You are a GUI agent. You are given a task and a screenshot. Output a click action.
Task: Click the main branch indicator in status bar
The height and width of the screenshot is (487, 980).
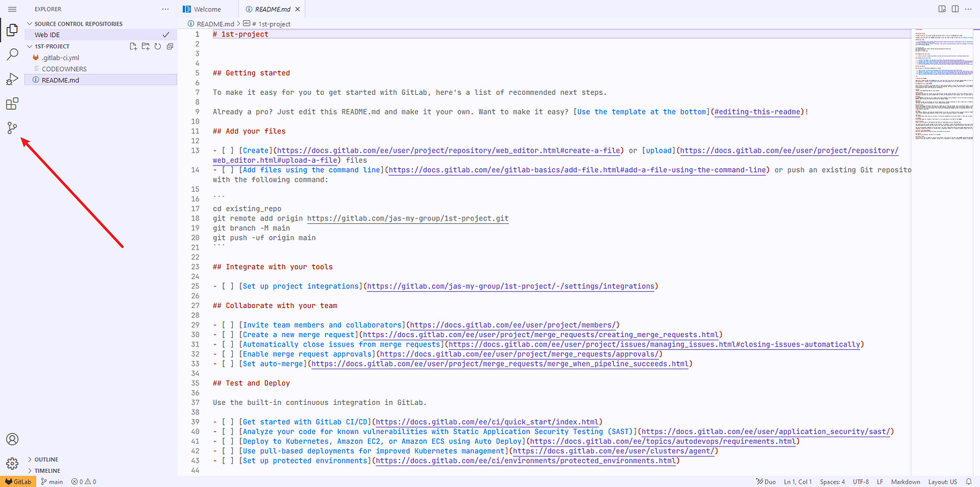click(52, 482)
